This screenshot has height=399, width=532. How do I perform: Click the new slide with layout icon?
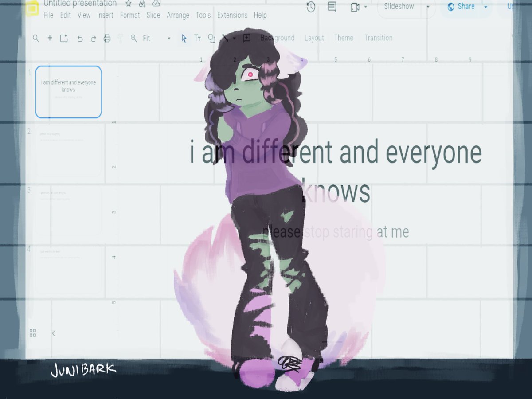(x=64, y=38)
